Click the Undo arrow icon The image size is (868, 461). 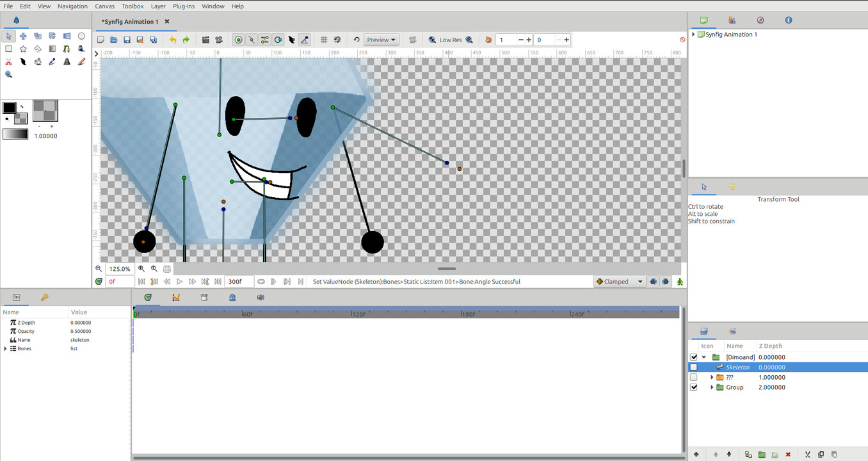pos(173,40)
